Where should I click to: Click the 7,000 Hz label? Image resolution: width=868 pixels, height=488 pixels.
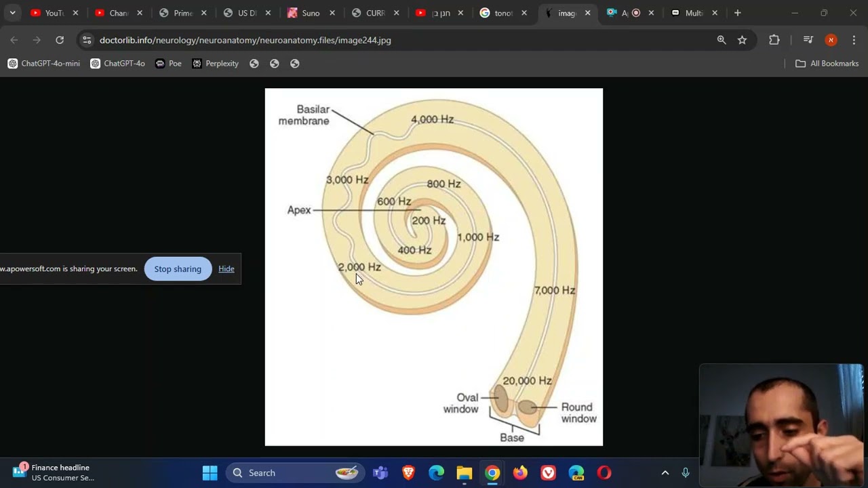tap(555, 290)
